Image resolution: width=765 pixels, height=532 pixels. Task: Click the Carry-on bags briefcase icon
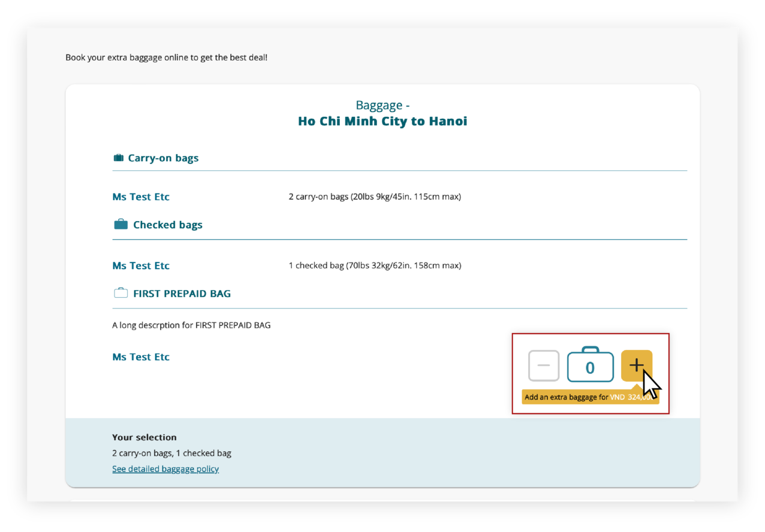[118, 157]
